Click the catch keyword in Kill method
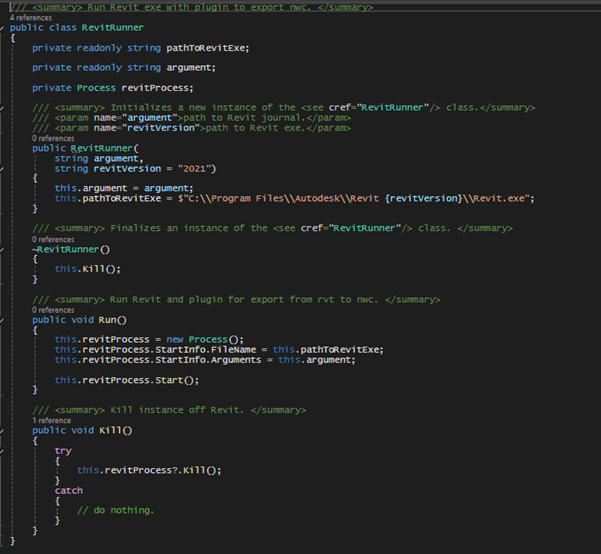This screenshot has height=554, width=601. (69, 491)
